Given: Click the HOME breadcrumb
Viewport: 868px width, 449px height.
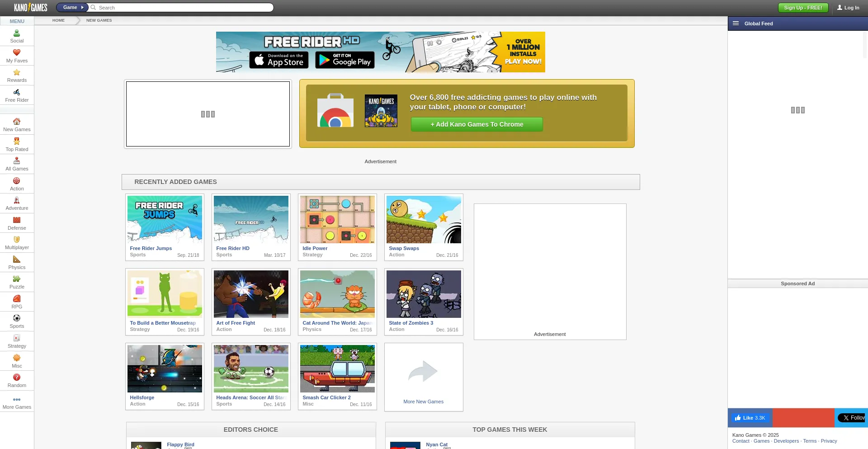Looking at the screenshot, I should click(x=58, y=20).
